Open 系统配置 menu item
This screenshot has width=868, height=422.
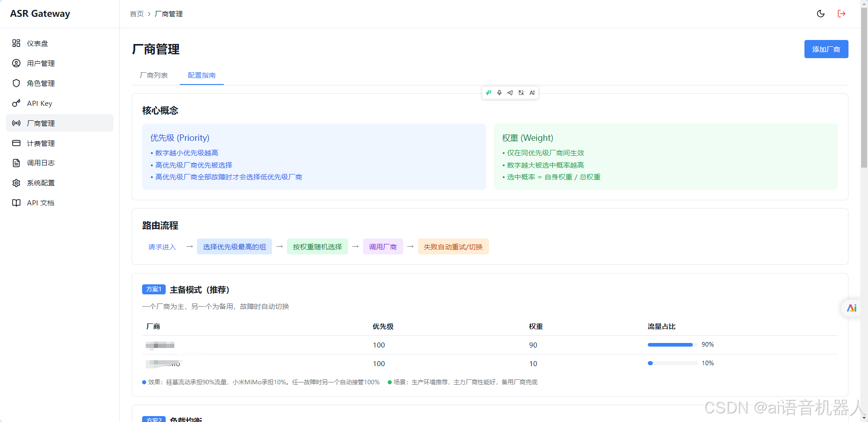59,183
